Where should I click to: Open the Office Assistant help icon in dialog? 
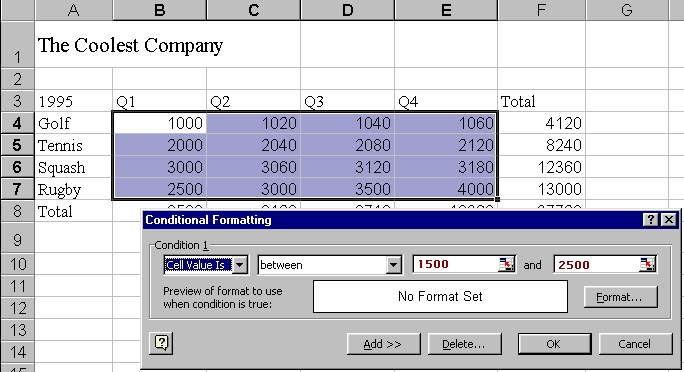pos(161,343)
